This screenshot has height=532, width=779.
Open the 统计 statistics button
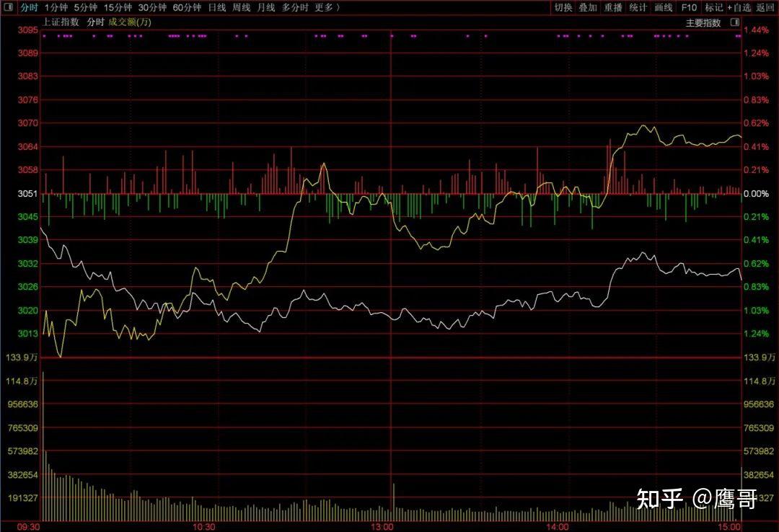coord(638,7)
